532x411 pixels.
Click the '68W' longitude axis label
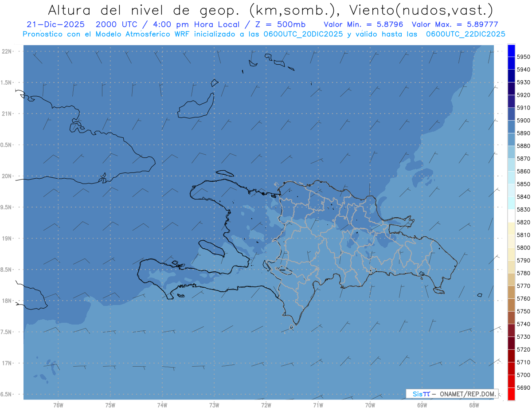[474, 405]
